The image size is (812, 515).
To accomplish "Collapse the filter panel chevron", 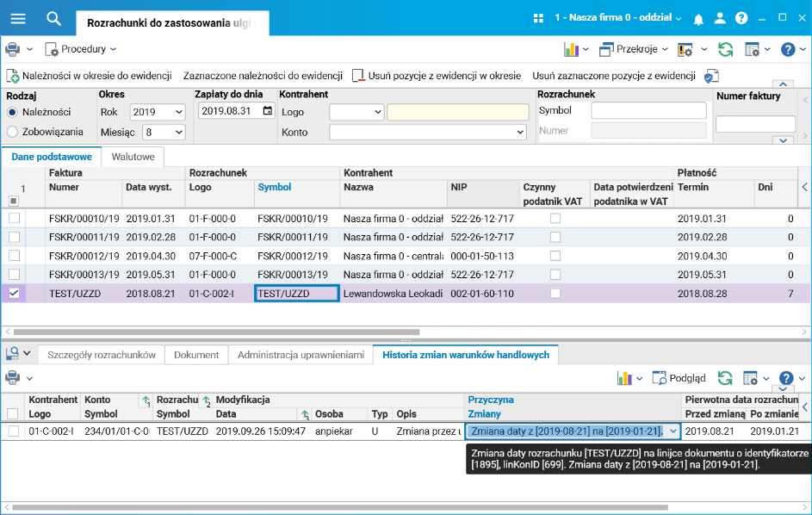I will 783,84.
